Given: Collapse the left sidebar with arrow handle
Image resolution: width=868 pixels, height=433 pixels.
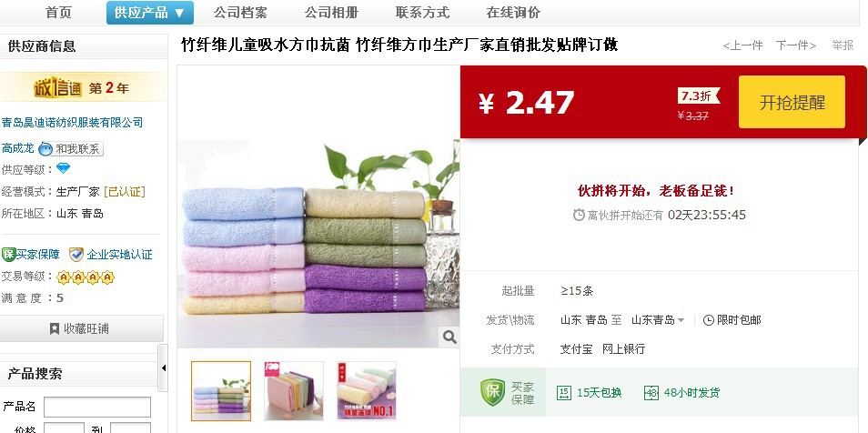Looking at the screenshot, I should click(163, 368).
